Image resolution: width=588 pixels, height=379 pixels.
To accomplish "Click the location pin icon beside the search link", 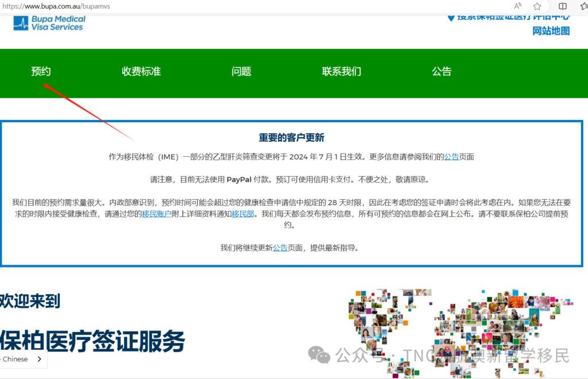I will [x=451, y=17].
